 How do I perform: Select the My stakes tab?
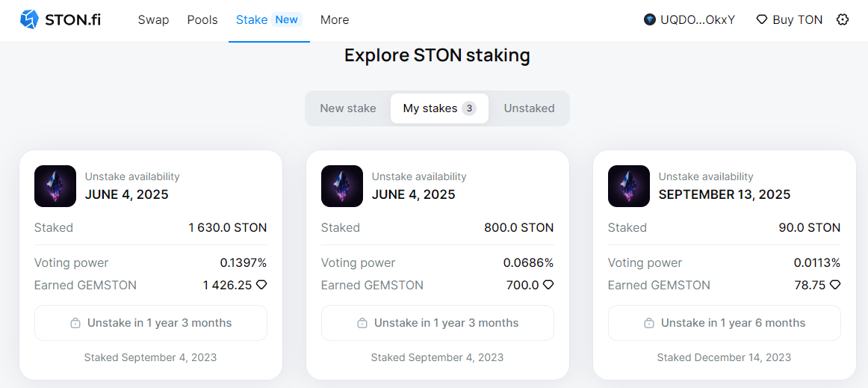pyautogui.click(x=438, y=108)
